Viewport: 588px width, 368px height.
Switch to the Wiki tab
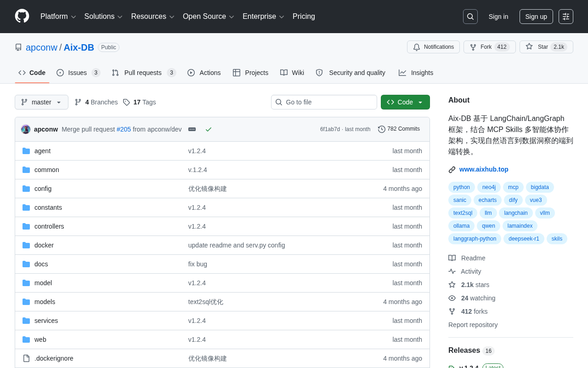pyautogui.click(x=292, y=73)
